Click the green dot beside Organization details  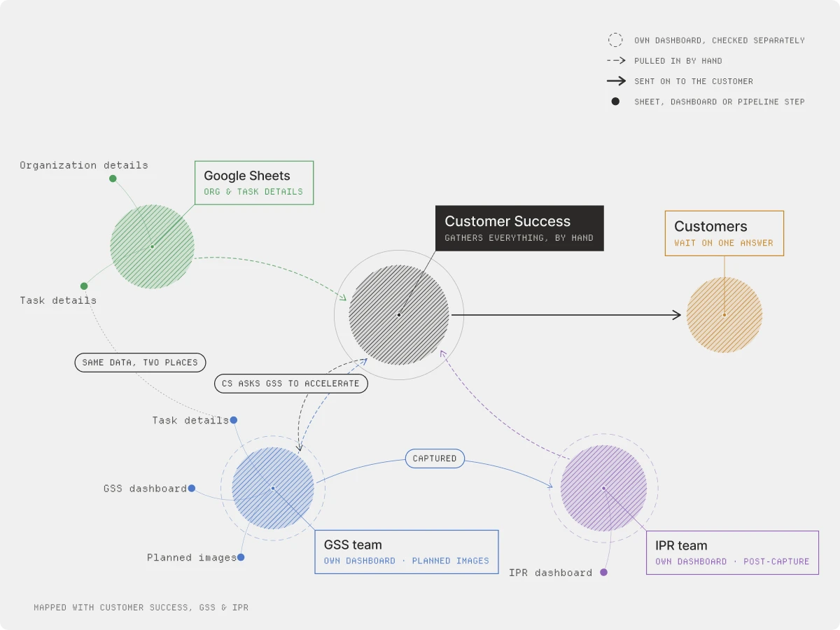(x=113, y=178)
